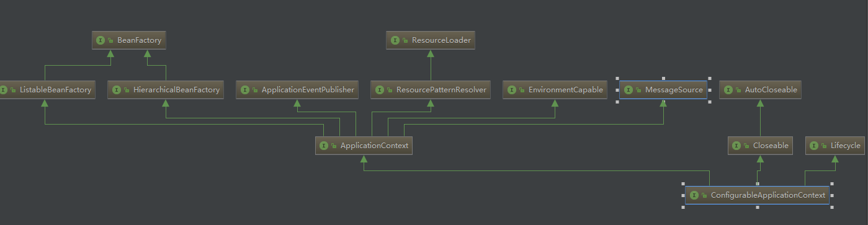Screen dimensions: 868x225
Task: Click the ListableBeanFactory node label
Action: coord(55,90)
